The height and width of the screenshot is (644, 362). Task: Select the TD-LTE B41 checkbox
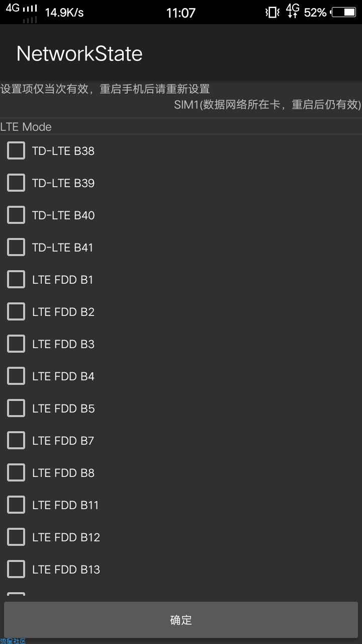16,247
